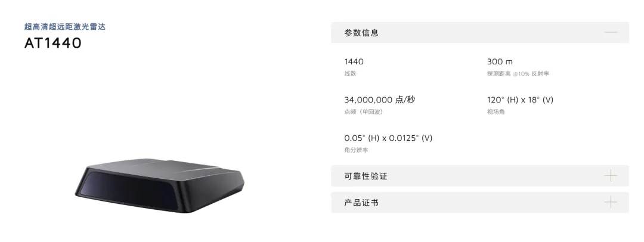This screenshot has width=644, height=242.
Task: Click the 1440 线数 value
Action: [x=354, y=61]
